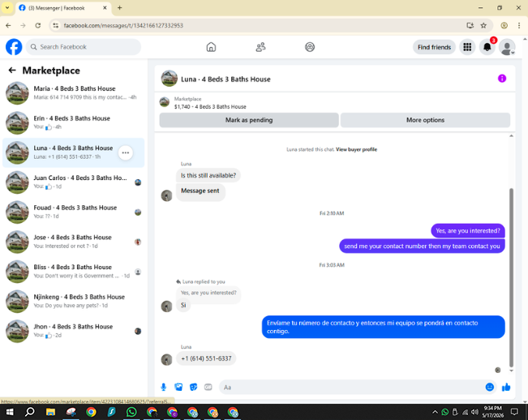The width and height of the screenshot is (528, 420).
Task: Open Juan Carlos's house listing chat
Action: pos(74,182)
